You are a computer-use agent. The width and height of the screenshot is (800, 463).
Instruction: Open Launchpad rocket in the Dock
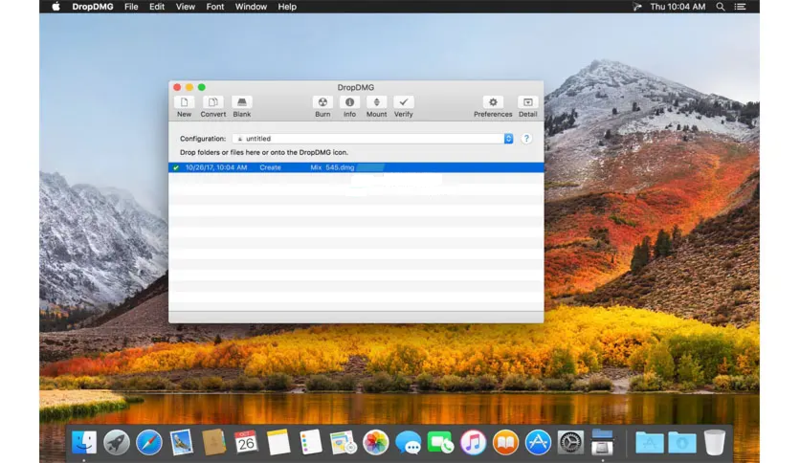(x=116, y=442)
